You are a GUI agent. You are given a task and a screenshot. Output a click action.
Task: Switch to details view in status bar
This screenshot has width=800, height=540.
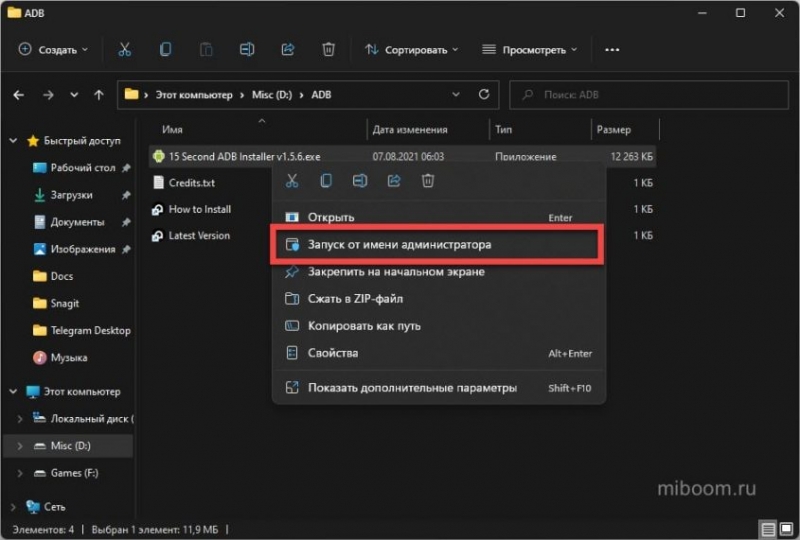coord(768,529)
